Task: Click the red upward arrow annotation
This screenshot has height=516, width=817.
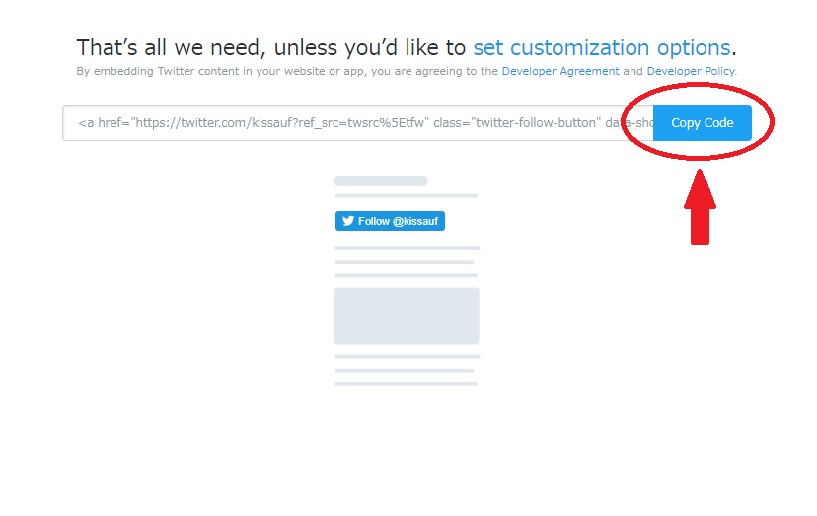Action: [700, 207]
